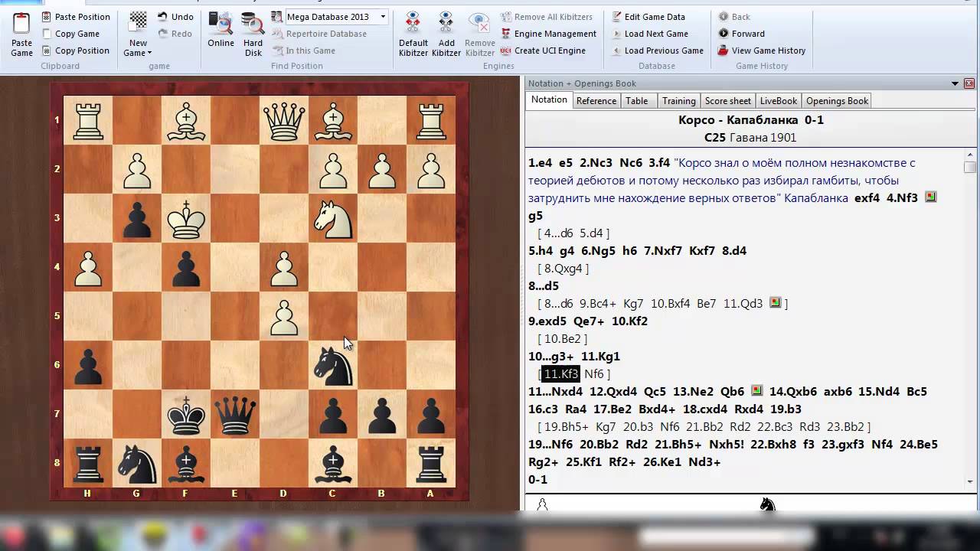Click the Undo button
Screen dimensions: 980x551
tap(175, 17)
